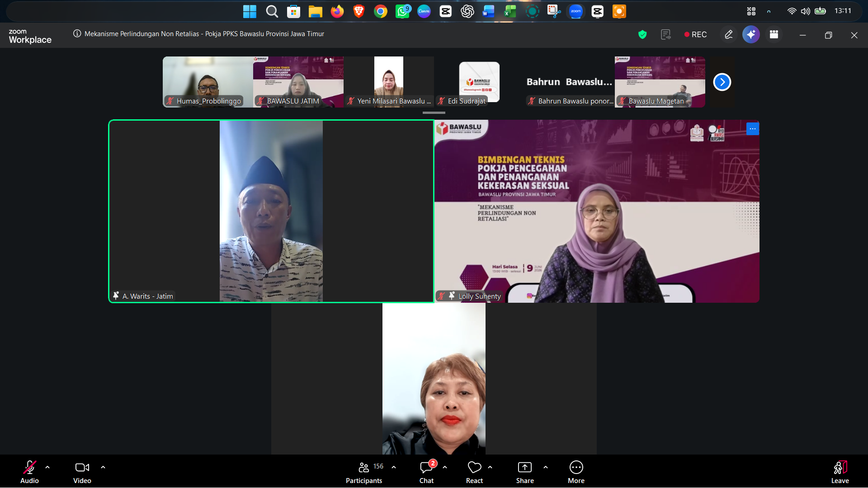Open WhatsApp from the taskbar

[x=402, y=11]
